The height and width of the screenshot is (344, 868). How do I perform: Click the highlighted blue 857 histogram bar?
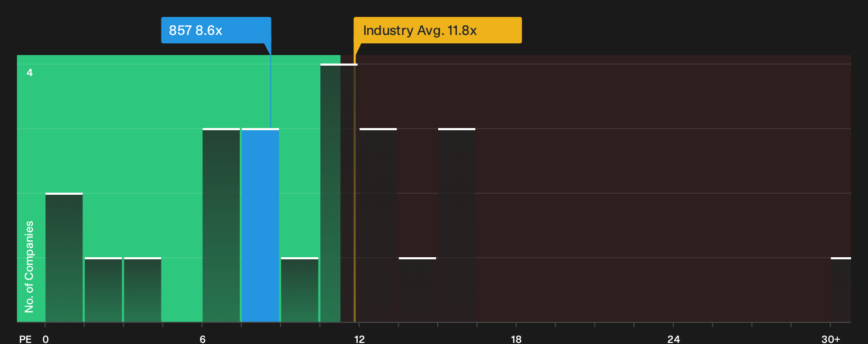[260, 225]
